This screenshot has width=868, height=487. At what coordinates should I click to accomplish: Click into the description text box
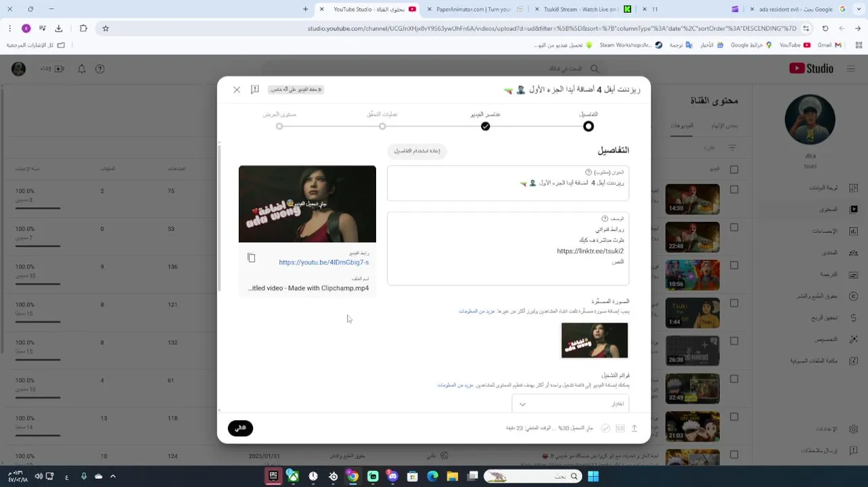tap(508, 249)
